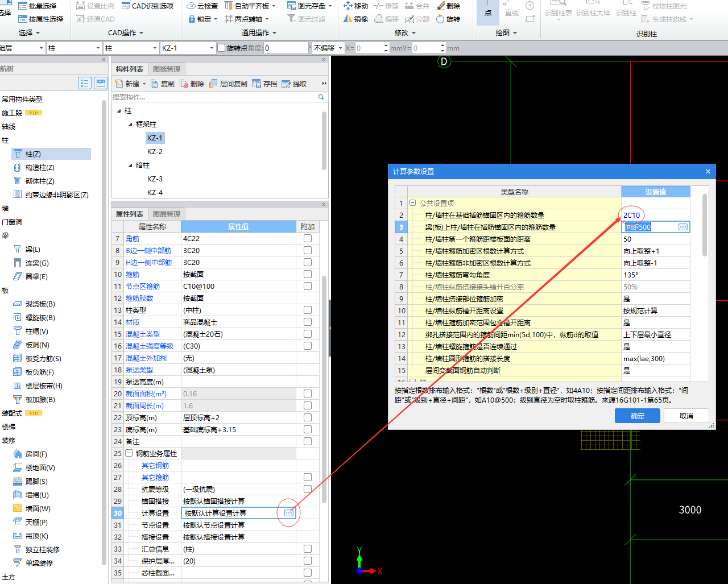728x584 pixels.
Task: Click 层间复制 in component list toolbar
Action: coord(228,84)
